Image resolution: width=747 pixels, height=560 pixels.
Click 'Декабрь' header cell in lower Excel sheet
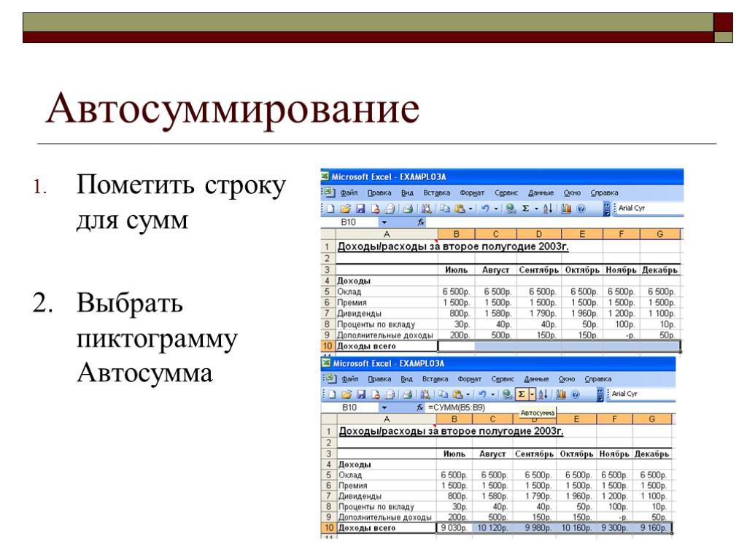(651, 454)
